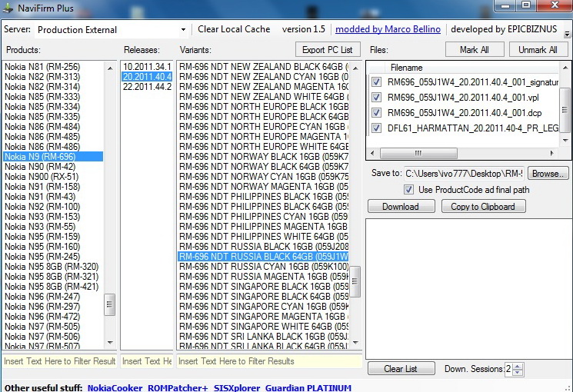Click the Products list scrollbar thumb
Image resolution: width=573 pixels, height=392 pixels.
pyautogui.click(x=110, y=304)
